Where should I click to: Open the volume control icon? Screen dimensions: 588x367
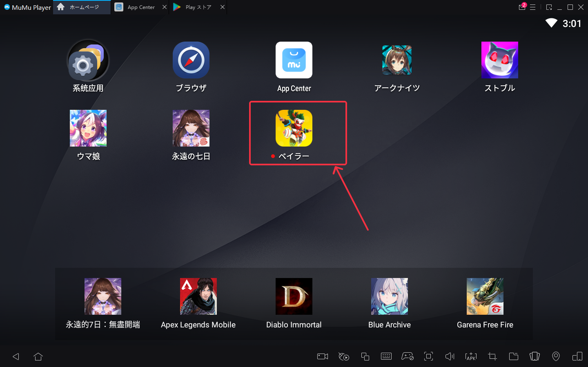450,356
